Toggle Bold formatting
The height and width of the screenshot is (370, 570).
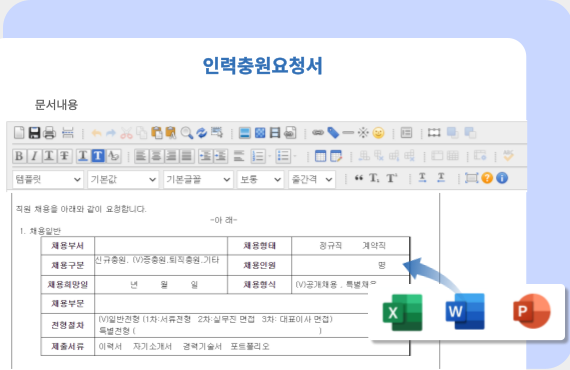[x=19, y=156]
